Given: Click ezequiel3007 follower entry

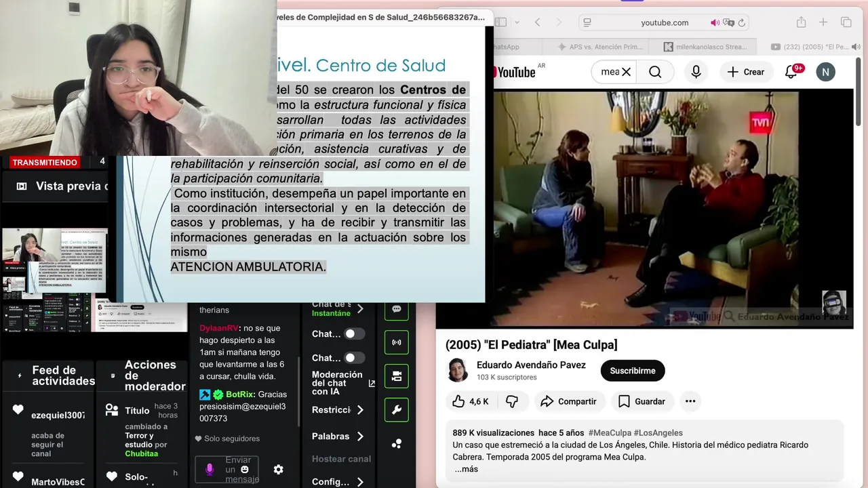Looking at the screenshot, I should click(x=58, y=415).
